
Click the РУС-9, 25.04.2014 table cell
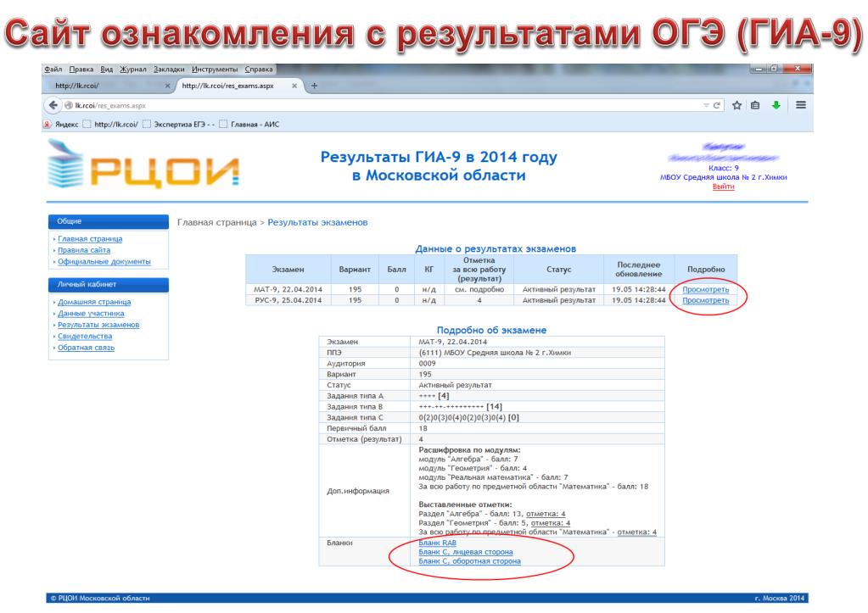288,300
